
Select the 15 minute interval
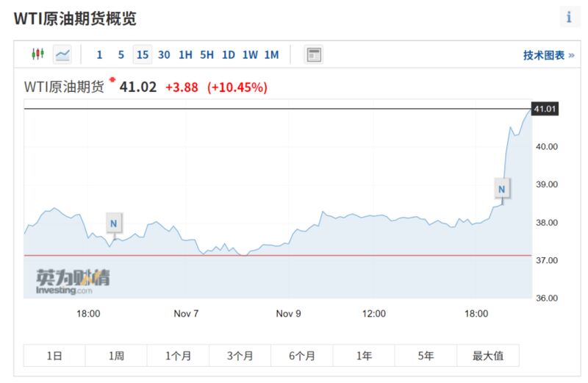pos(143,54)
